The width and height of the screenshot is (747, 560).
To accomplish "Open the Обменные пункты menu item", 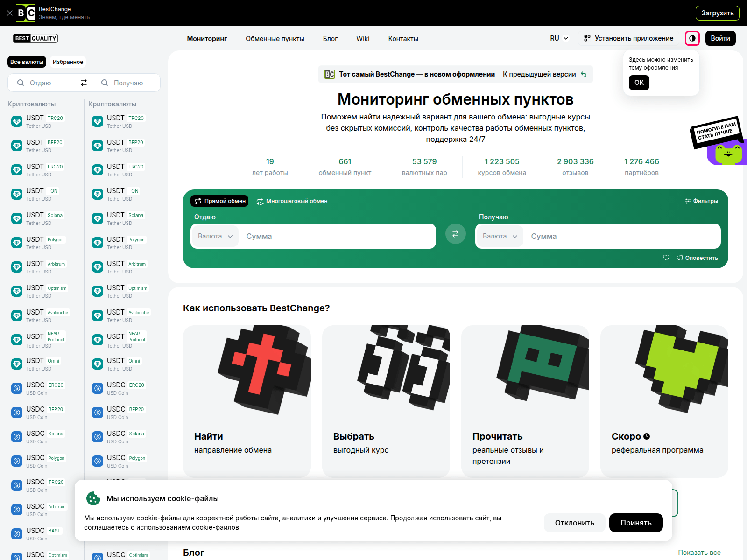I will (x=275, y=39).
